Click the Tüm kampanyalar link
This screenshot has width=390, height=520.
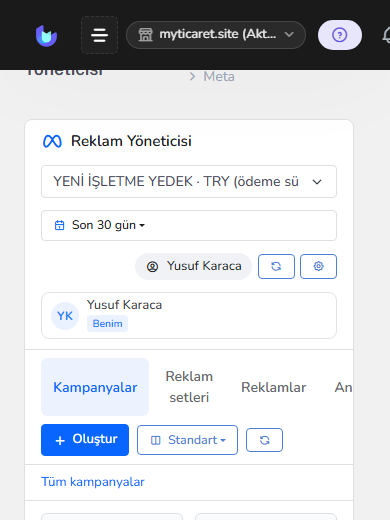tap(93, 482)
